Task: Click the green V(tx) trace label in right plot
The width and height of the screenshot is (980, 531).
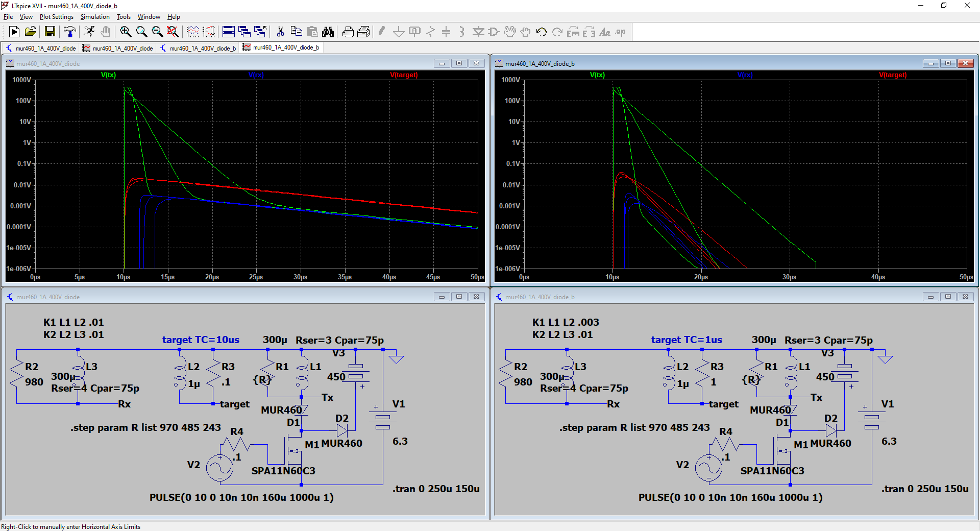Action: click(597, 75)
